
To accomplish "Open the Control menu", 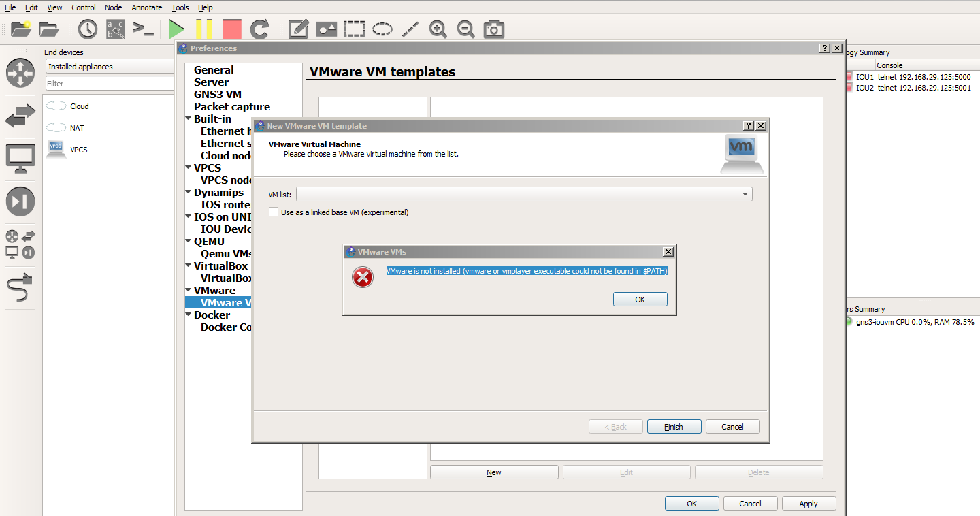I will [x=84, y=7].
